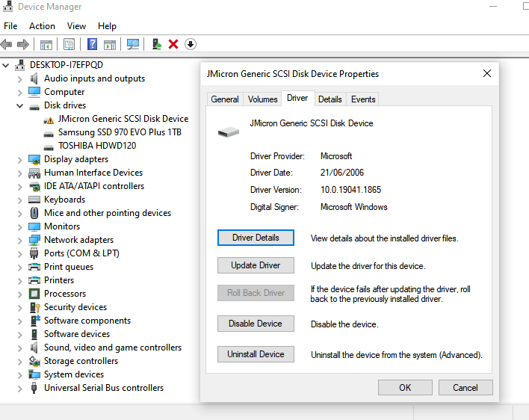Close the JMicron Properties dialog
The height and width of the screenshot is (420, 529).
click(x=487, y=73)
